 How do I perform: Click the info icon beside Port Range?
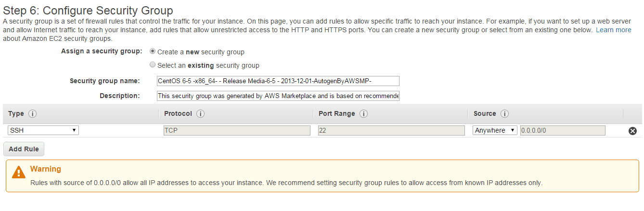pyautogui.click(x=364, y=114)
